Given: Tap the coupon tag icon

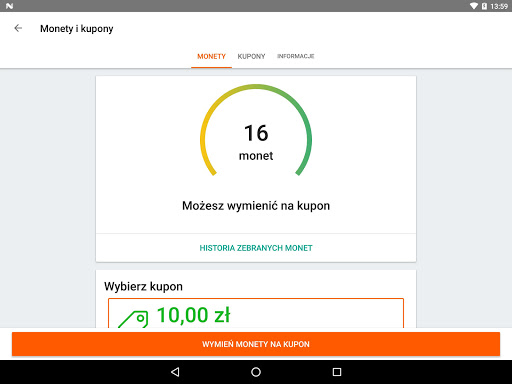Looking at the screenshot, I should [x=133, y=319].
